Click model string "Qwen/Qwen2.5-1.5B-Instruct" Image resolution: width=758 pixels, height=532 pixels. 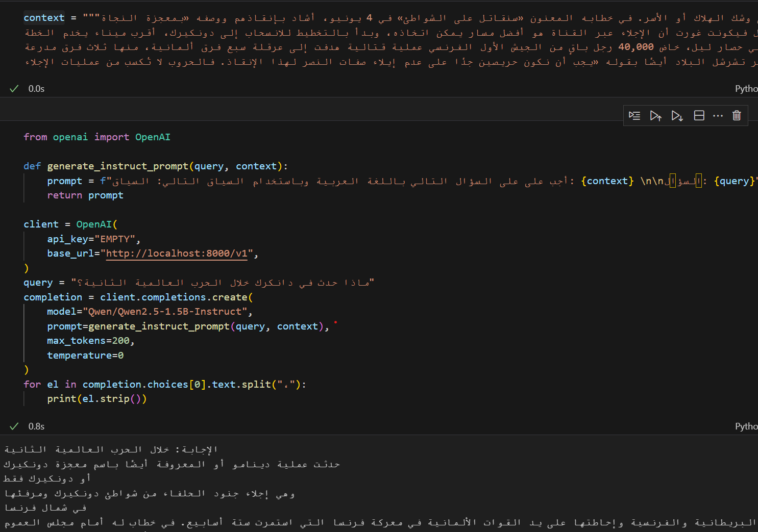(x=165, y=312)
